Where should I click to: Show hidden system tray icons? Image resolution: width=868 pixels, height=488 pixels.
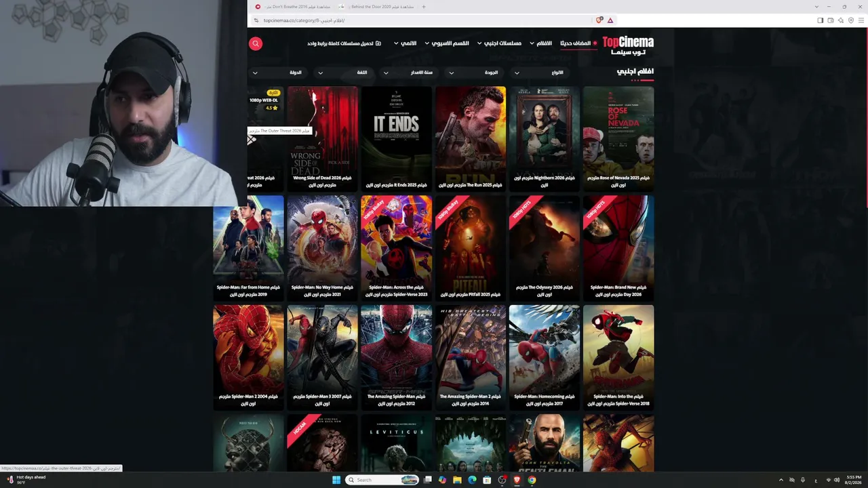tap(781, 480)
